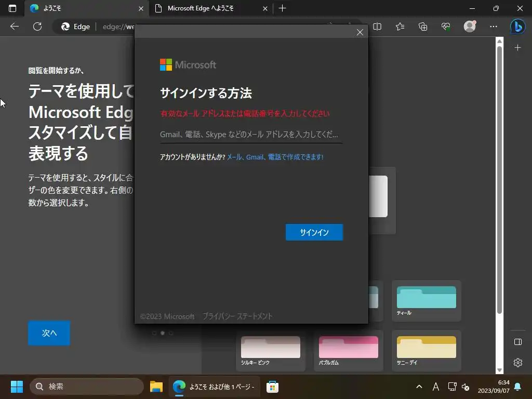Click the IME input mode A indicator
The width and height of the screenshot is (532, 399).
[436, 387]
